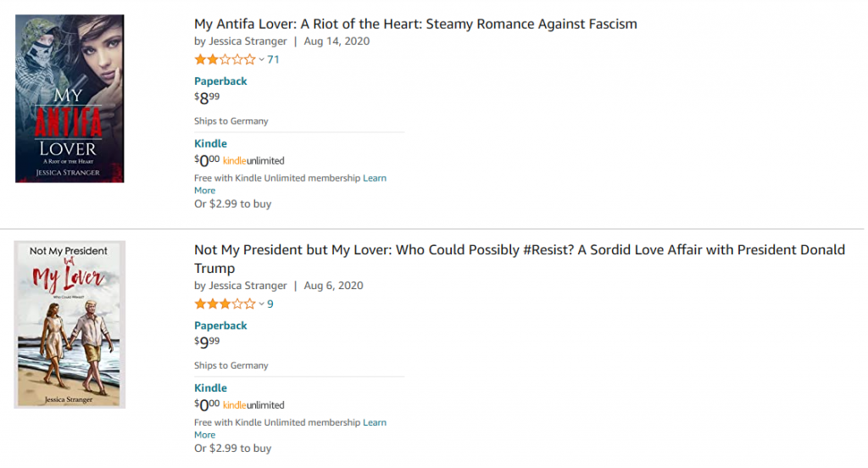View the 9 customer ratings
Image resolution: width=868 pixels, height=468 pixels.
(x=270, y=304)
